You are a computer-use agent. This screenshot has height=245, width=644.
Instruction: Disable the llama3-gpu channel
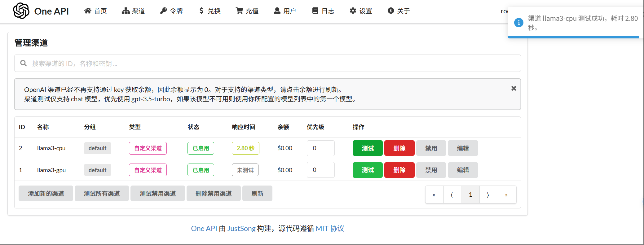pyautogui.click(x=431, y=170)
